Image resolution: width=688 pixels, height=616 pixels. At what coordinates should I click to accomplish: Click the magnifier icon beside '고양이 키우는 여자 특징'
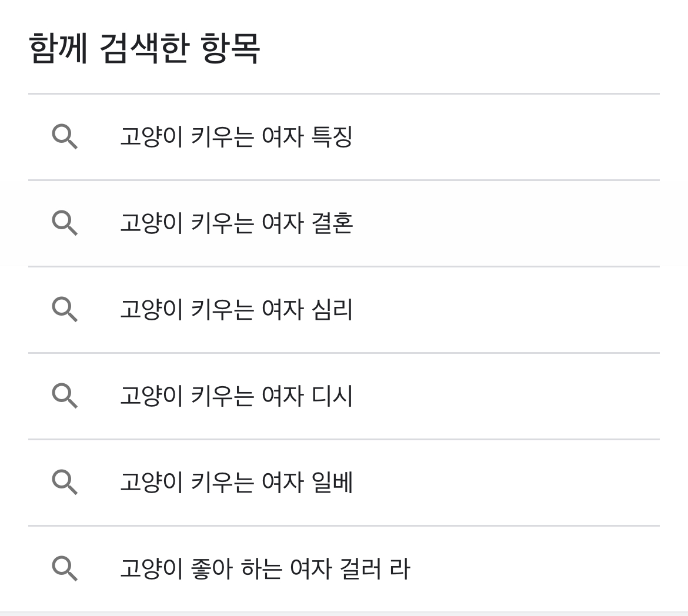pos(66,135)
